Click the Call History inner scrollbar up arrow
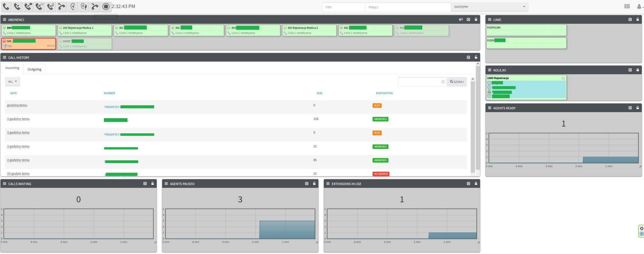644x254 pixels. [473, 79]
